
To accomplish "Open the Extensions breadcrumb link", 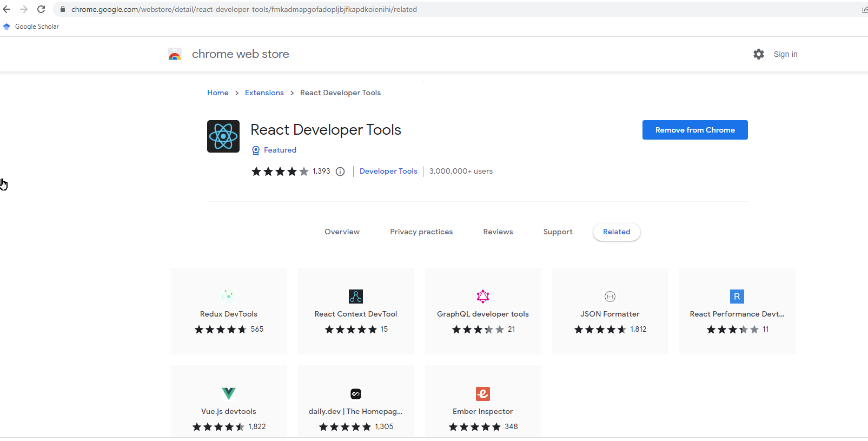I will click(x=264, y=93).
